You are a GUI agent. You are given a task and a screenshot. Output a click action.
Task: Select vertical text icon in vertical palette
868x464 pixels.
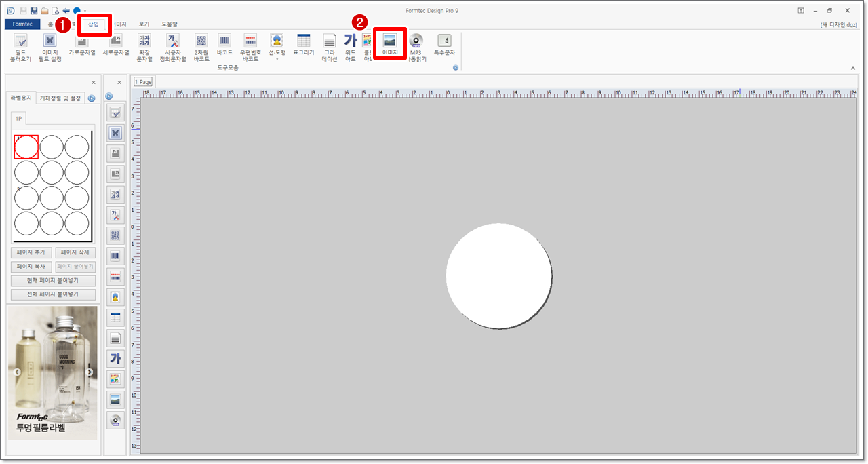pos(115,174)
